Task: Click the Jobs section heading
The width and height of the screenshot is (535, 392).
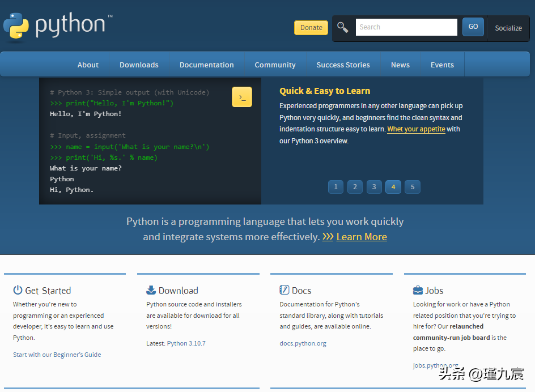Action: pyautogui.click(x=434, y=291)
